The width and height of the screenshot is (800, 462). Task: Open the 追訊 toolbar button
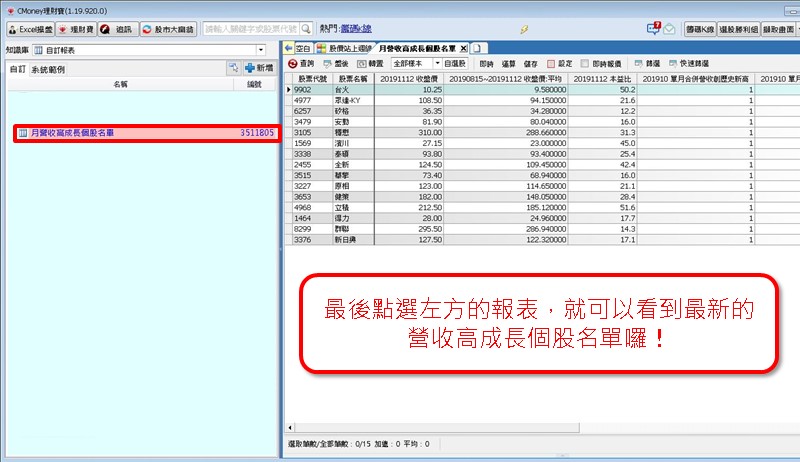116,29
